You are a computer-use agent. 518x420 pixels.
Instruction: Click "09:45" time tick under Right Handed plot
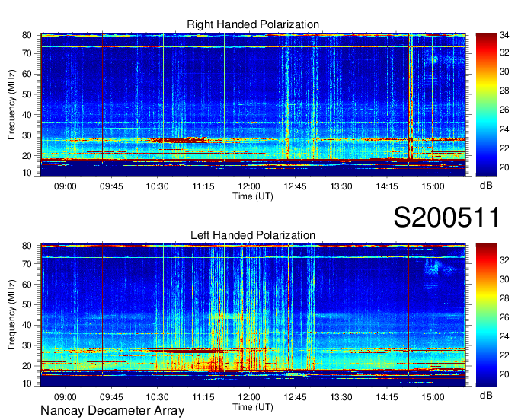pyautogui.click(x=111, y=186)
